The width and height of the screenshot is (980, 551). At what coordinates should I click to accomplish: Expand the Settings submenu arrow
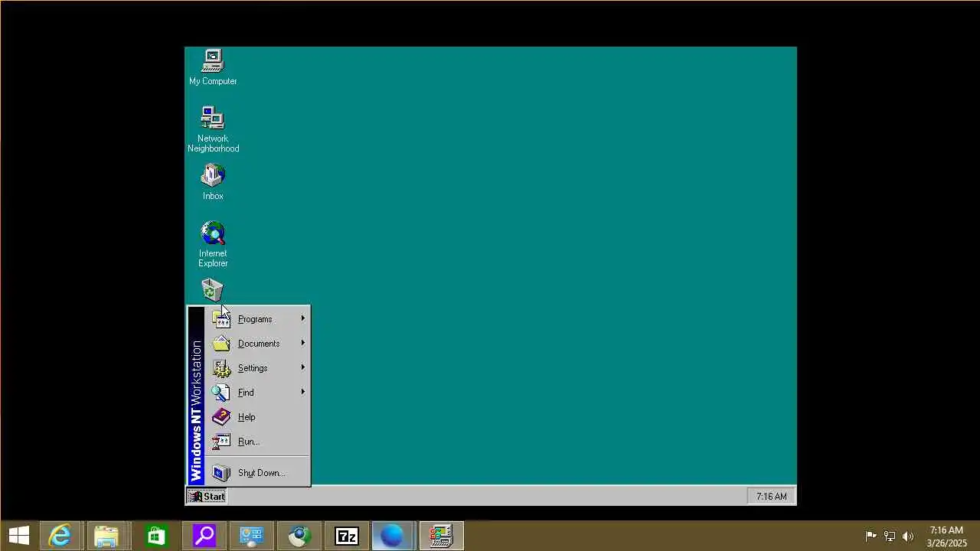point(303,367)
